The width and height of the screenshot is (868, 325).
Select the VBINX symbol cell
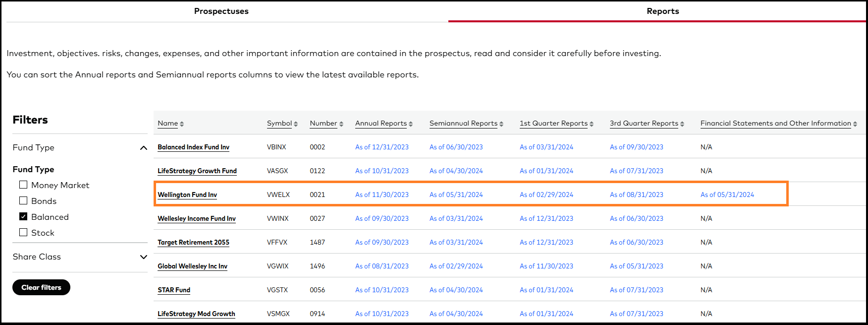point(276,147)
